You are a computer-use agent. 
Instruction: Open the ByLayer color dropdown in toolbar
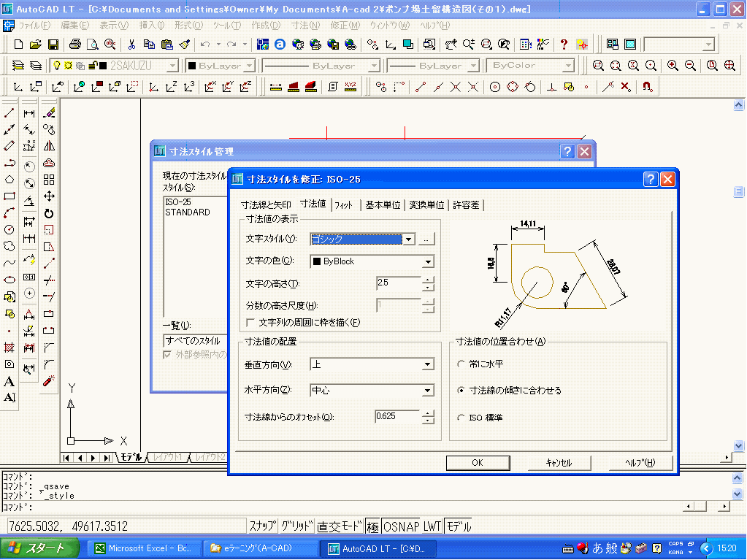pos(250,66)
